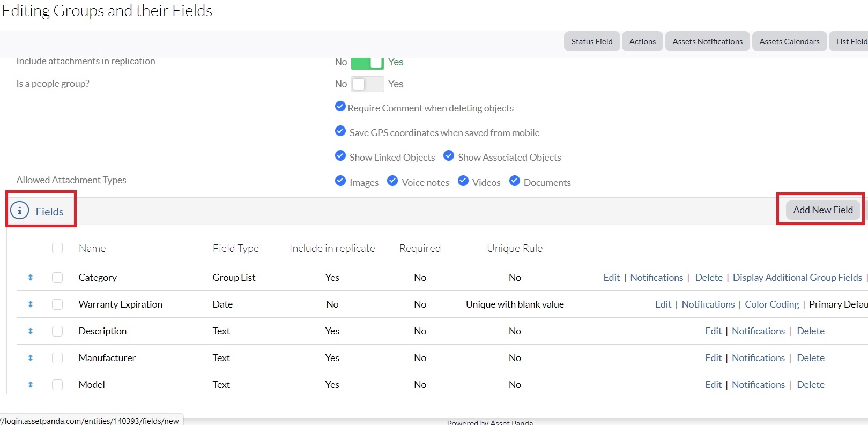Viewport: 868px width, 425px height.
Task: Click the reorder handle for Warranty Expiration row
Action: [x=31, y=304]
